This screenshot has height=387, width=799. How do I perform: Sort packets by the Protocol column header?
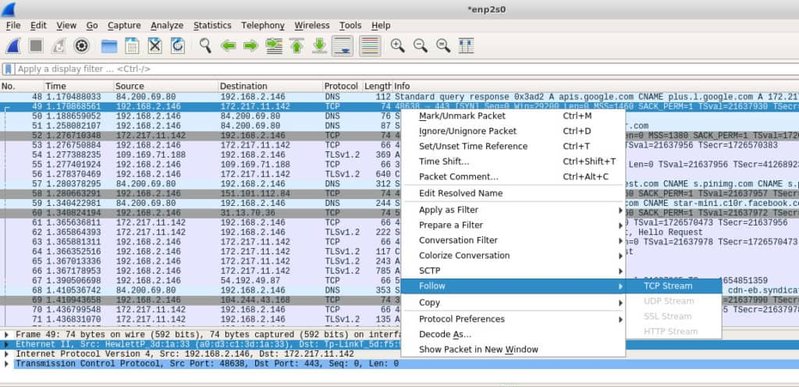click(x=341, y=86)
